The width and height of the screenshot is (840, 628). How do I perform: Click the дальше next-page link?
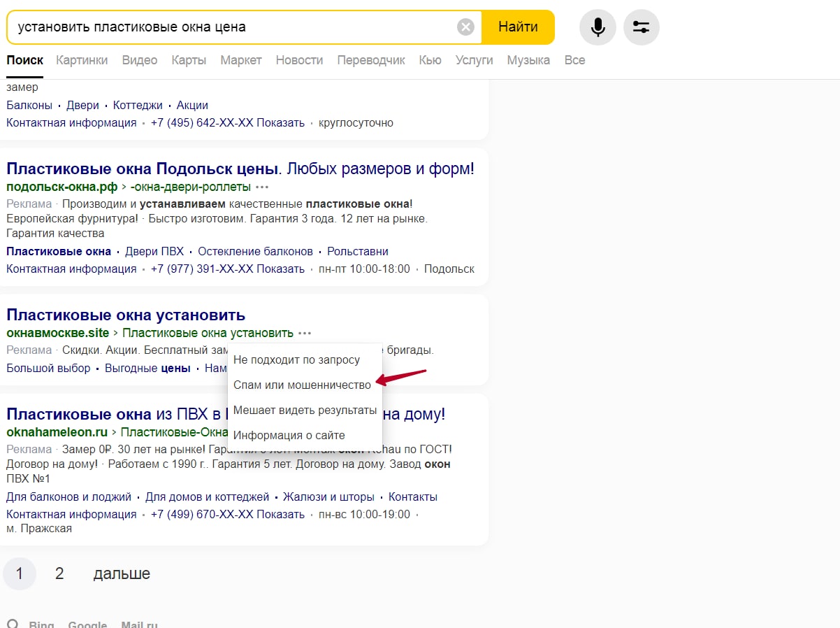click(x=122, y=574)
